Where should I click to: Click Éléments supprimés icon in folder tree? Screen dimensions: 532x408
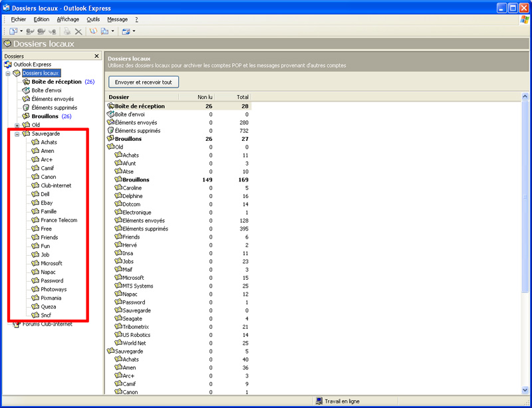click(26, 108)
